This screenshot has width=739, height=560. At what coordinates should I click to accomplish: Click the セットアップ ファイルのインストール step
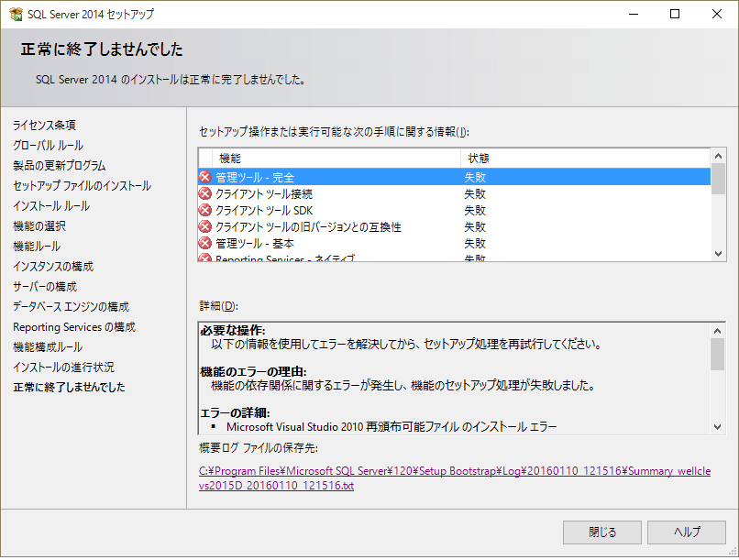click(82, 186)
